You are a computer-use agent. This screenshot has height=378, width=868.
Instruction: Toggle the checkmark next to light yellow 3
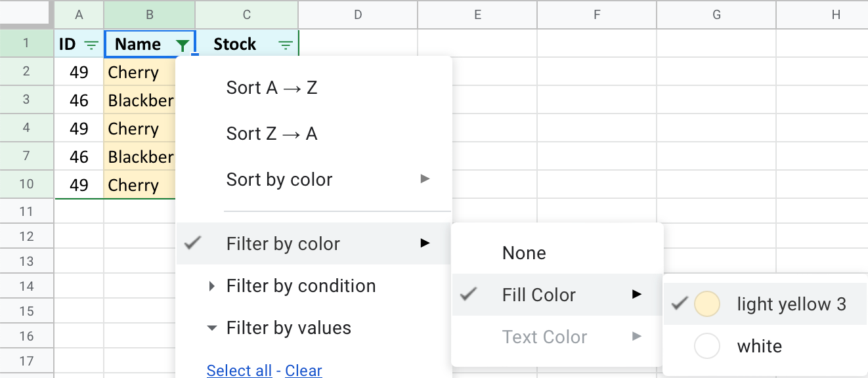click(679, 304)
